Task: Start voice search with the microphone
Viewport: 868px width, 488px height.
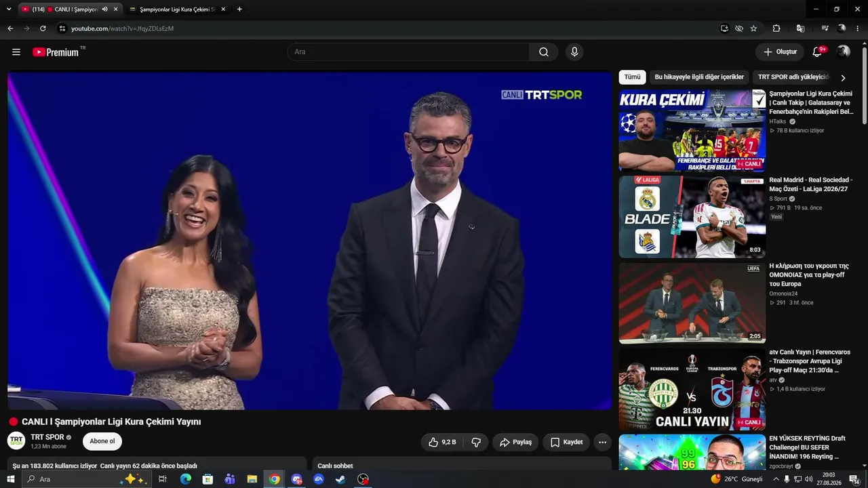Action: 574,52
